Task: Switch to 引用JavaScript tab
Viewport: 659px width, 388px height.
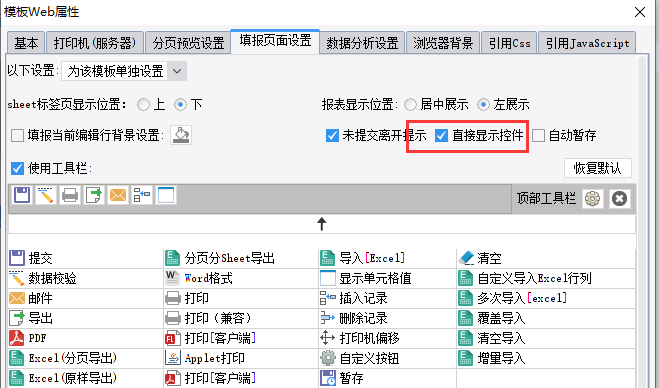Action: coord(587,43)
